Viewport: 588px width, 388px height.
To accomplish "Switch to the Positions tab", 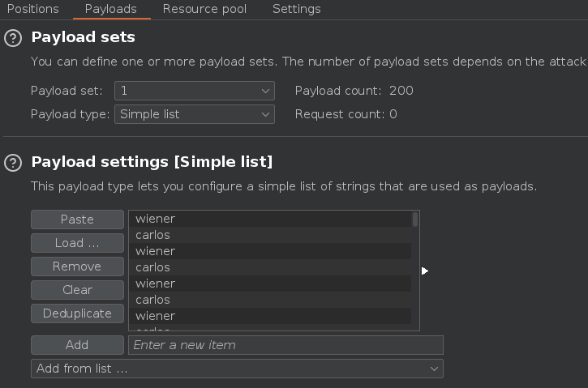I will (32, 9).
